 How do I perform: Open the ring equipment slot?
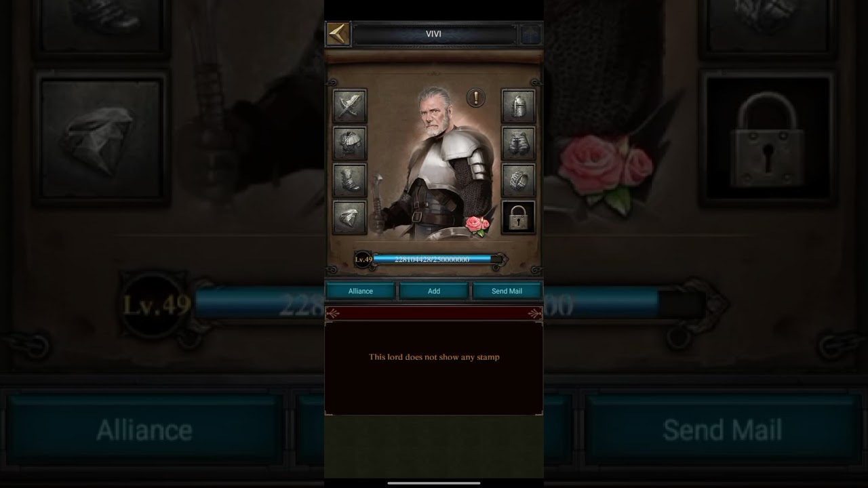[518, 180]
